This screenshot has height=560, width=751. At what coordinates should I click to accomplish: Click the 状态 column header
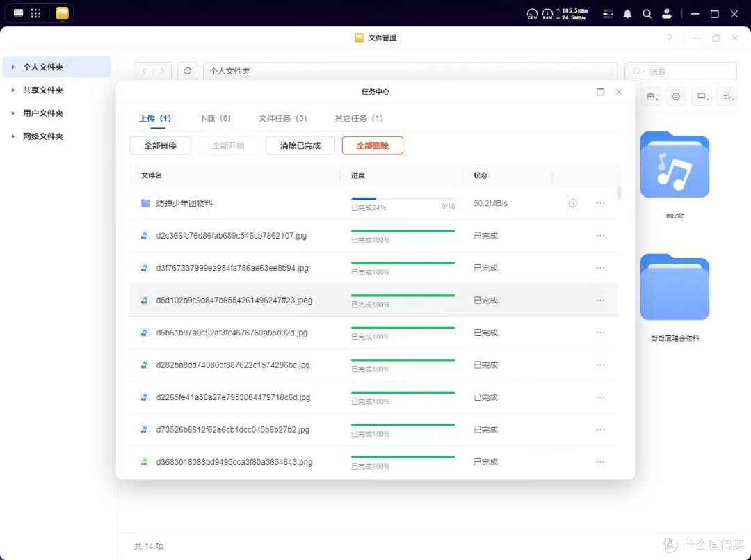pos(481,175)
